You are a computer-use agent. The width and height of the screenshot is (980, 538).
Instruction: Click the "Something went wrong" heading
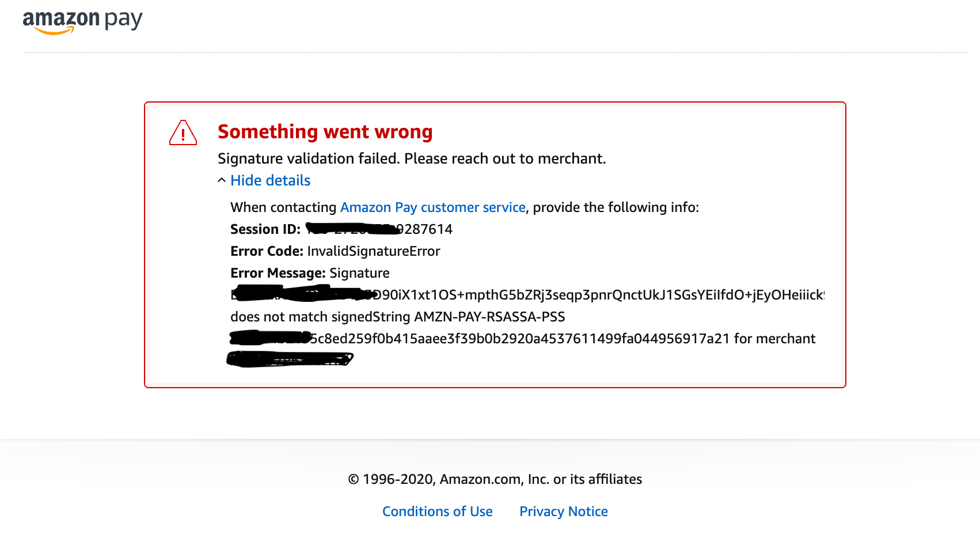tap(325, 132)
